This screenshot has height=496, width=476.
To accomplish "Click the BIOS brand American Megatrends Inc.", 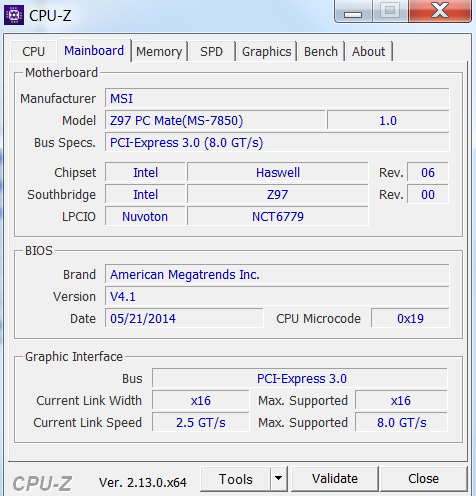I will (277, 275).
